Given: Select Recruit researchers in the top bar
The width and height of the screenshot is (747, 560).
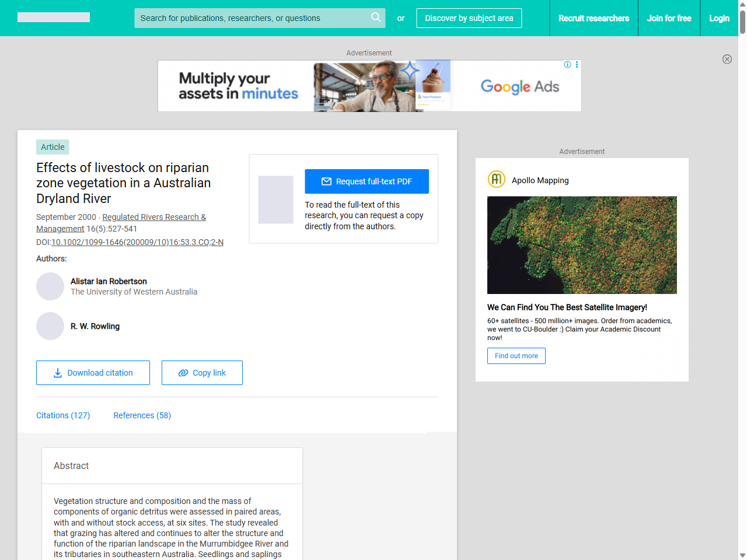Looking at the screenshot, I should (x=594, y=18).
